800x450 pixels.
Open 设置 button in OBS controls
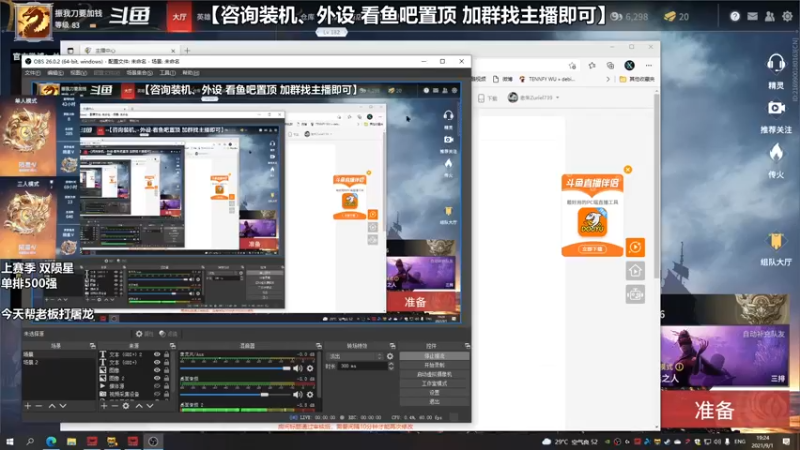[x=434, y=392]
